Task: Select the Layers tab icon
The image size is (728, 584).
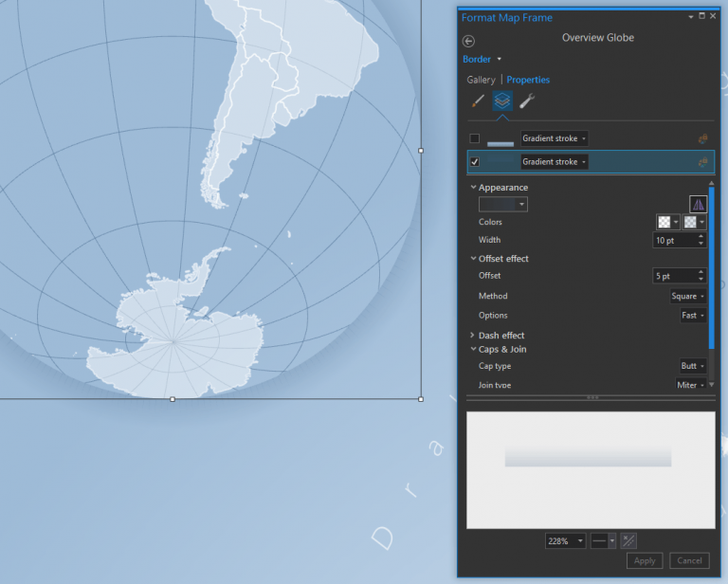Action: coord(502,100)
